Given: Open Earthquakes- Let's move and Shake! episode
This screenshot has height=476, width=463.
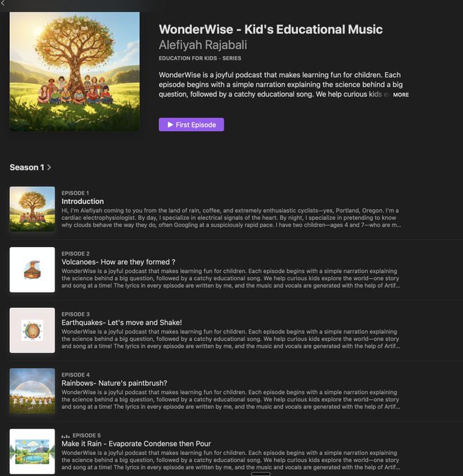Looking at the screenshot, I should pyautogui.click(x=121, y=323).
